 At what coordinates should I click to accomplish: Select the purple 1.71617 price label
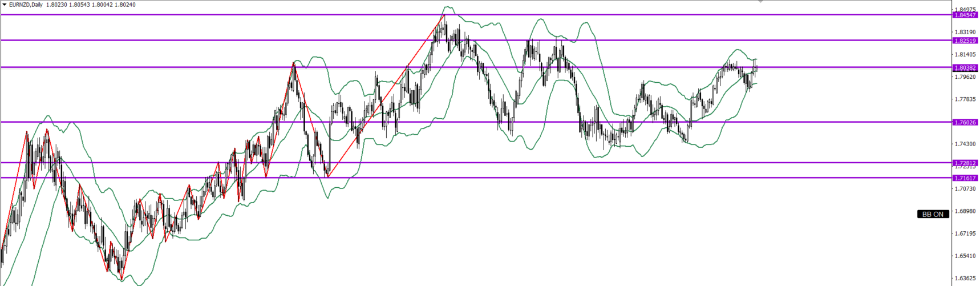(965, 178)
